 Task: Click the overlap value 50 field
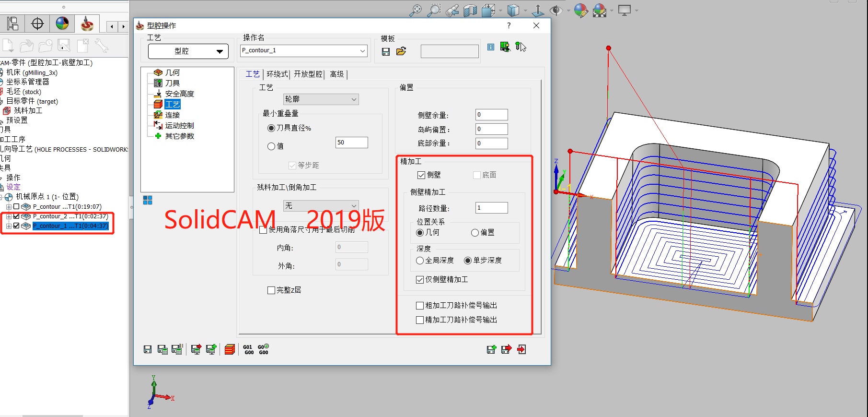coord(352,143)
